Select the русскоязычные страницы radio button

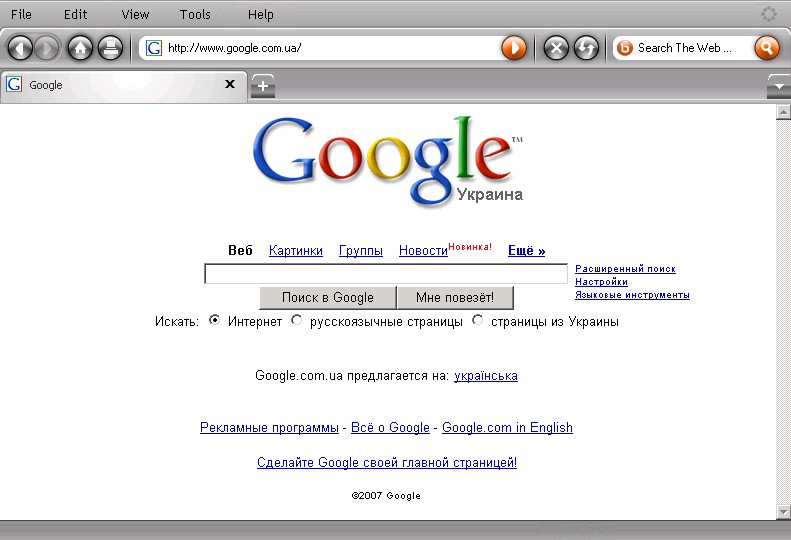coord(297,320)
